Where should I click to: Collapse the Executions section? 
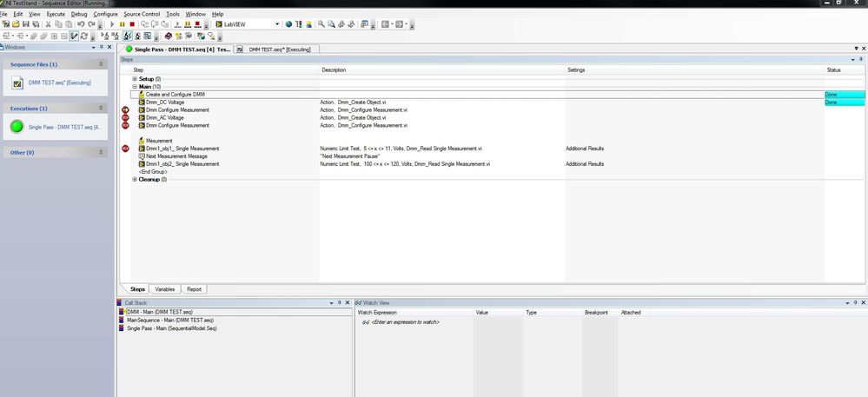(101, 109)
